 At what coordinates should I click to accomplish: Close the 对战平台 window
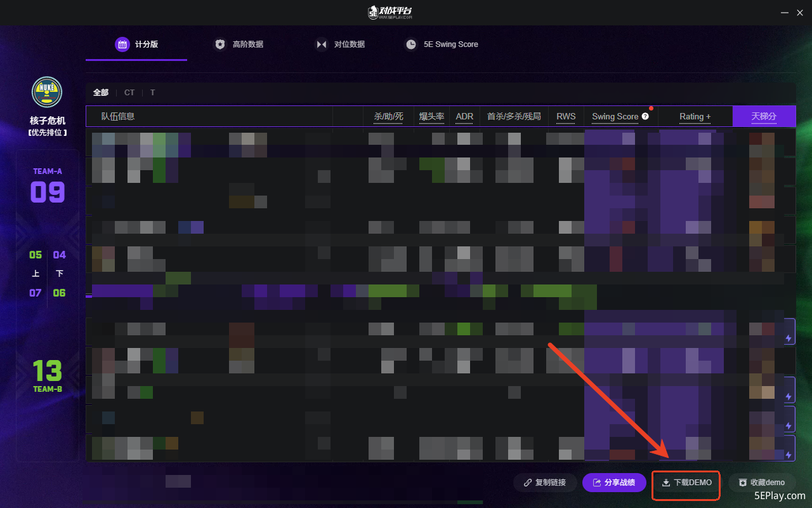point(801,13)
